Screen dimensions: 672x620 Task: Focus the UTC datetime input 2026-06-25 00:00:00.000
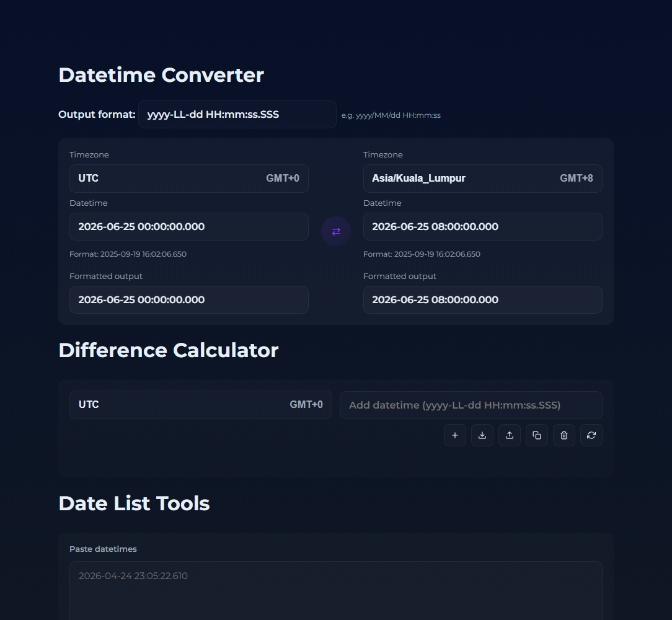(189, 226)
